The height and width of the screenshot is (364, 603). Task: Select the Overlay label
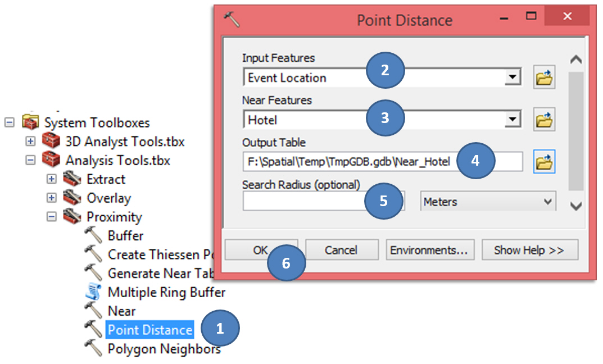(x=109, y=198)
